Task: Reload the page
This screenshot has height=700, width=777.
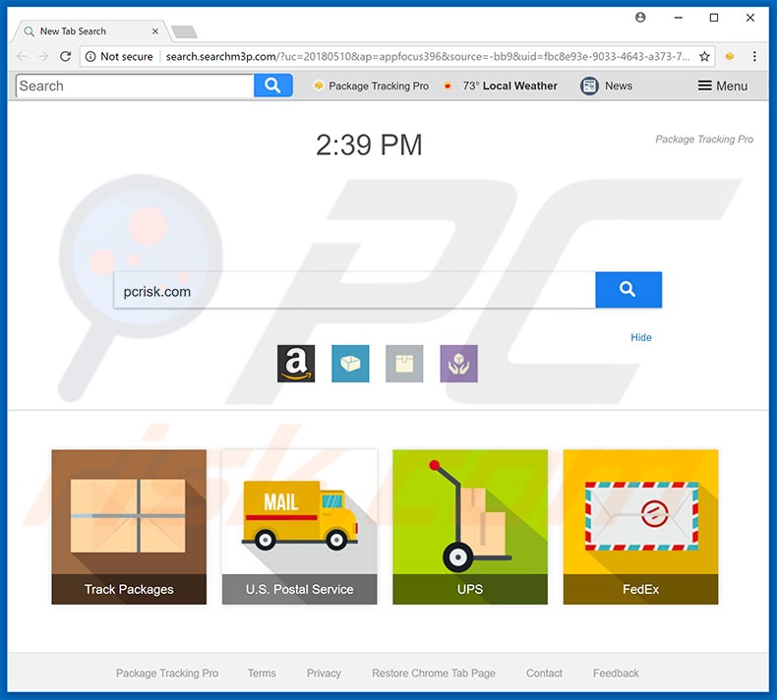Action: point(66,56)
